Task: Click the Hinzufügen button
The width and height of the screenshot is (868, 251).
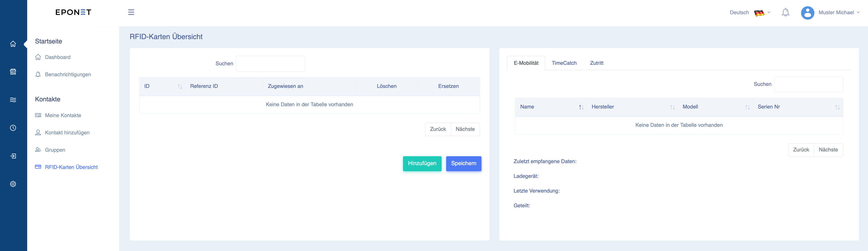Action: pos(422,164)
